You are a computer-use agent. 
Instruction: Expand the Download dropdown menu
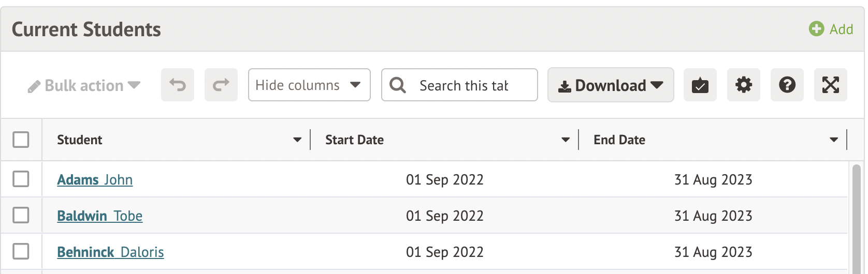pyautogui.click(x=611, y=85)
